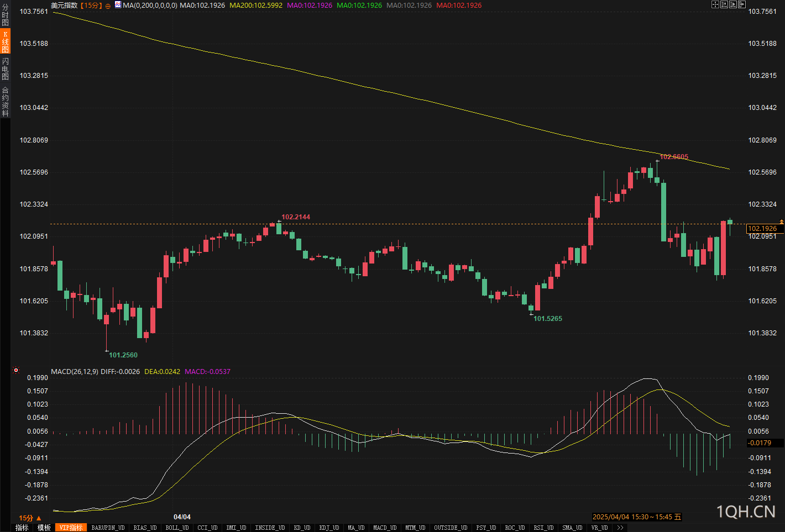
Task: Click the 101.2560 low price label
Action: click(123, 355)
